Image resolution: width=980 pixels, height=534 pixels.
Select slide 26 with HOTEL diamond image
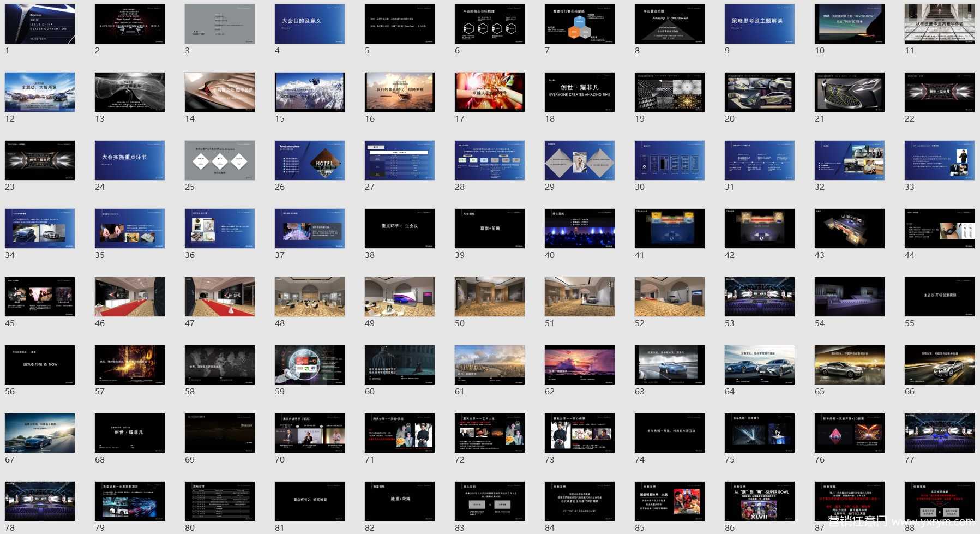pos(310,160)
